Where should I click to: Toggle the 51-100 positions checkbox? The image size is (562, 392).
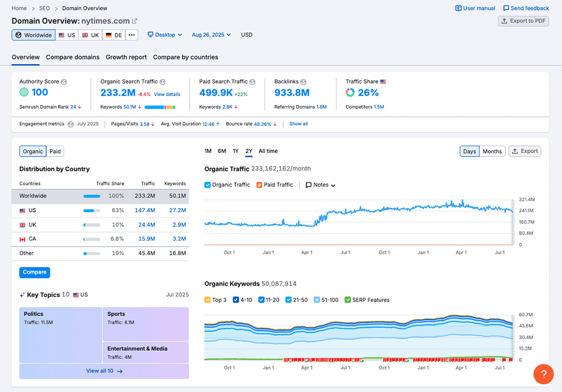click(x=317, y=300)
